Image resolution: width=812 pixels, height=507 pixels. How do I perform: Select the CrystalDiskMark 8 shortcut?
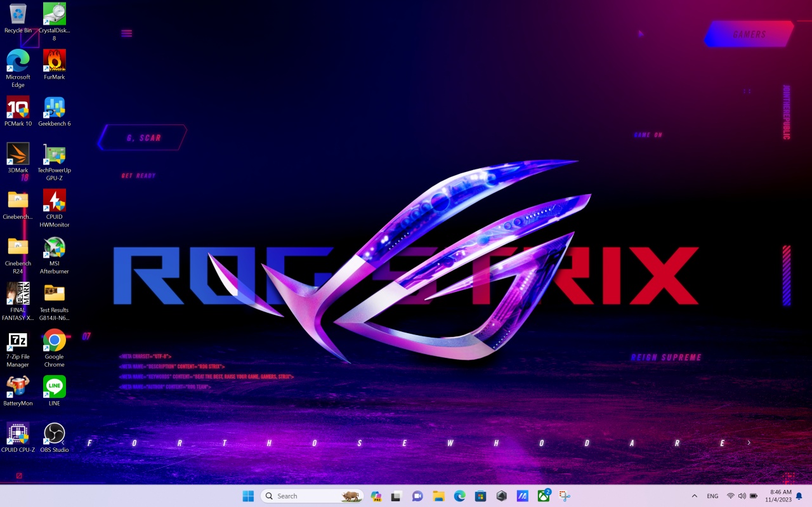(55, 22)
